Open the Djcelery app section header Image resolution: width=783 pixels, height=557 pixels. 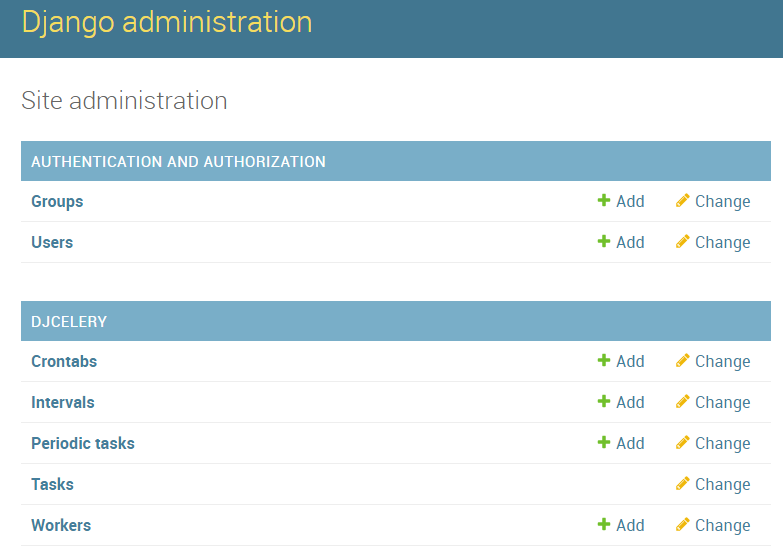coord(69,322)
